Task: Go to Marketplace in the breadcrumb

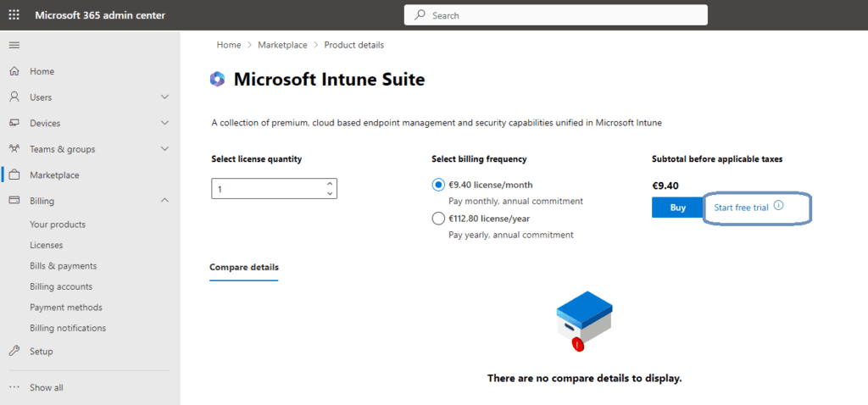Action: (276, 45)
